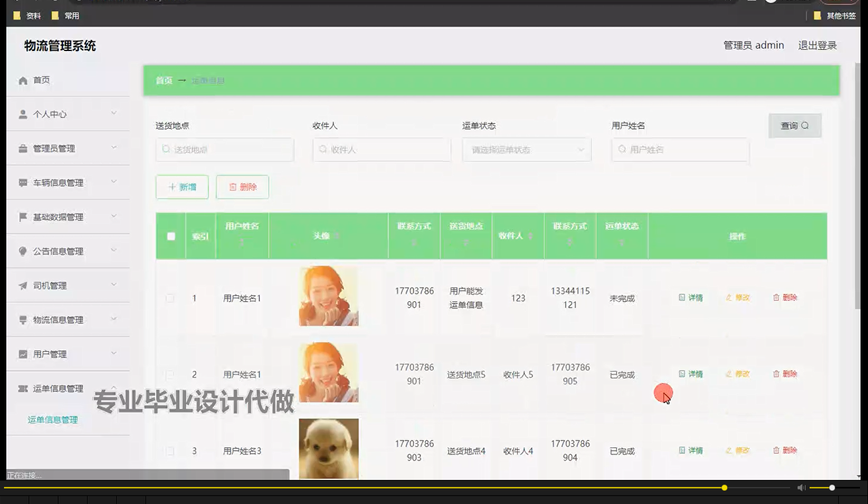Check the select-all checkbox in table header
Screen dimensions: 868x504
(170, 235)
